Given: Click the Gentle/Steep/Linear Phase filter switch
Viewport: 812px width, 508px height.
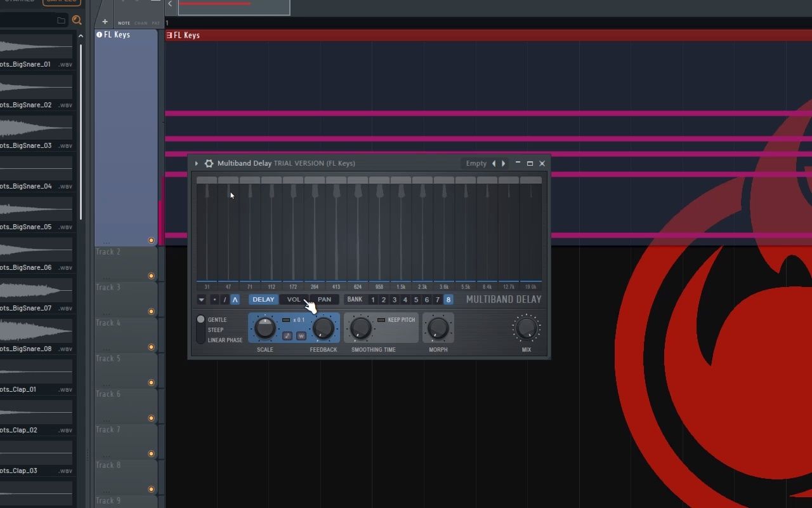Looking at the screenshot, I should point(200,329).
